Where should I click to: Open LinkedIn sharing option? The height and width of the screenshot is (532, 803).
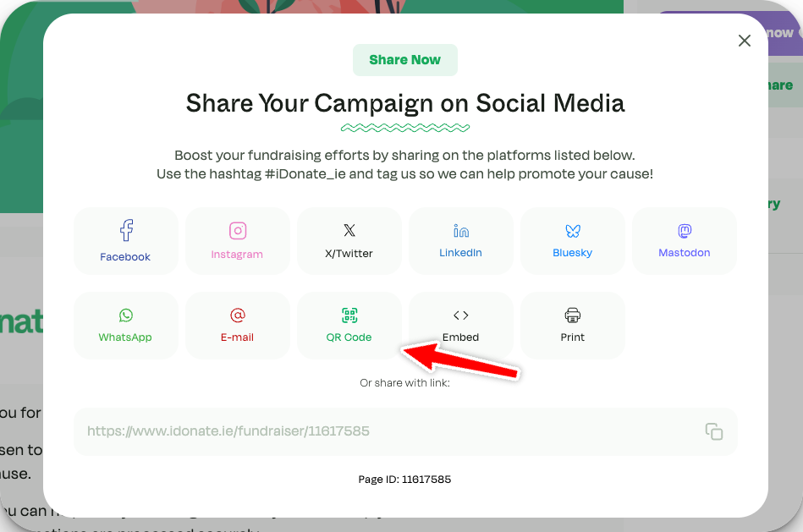[x=461, y=231]
